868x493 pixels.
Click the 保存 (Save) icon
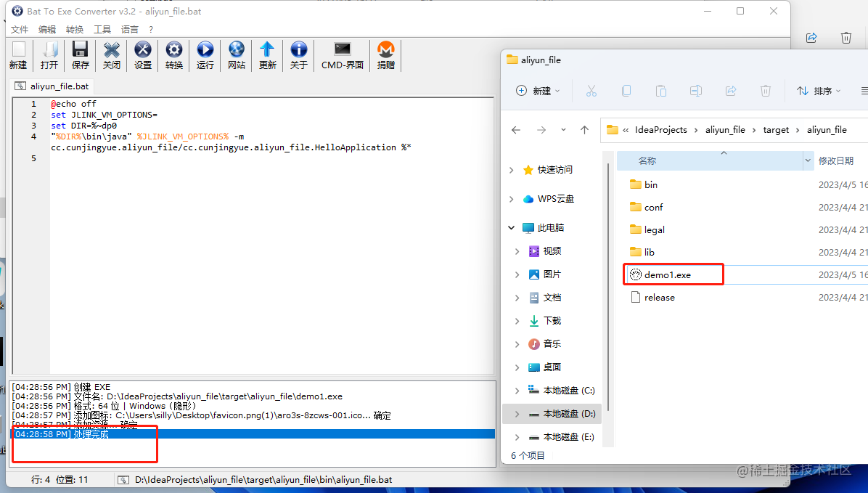(x=80, y=56)
